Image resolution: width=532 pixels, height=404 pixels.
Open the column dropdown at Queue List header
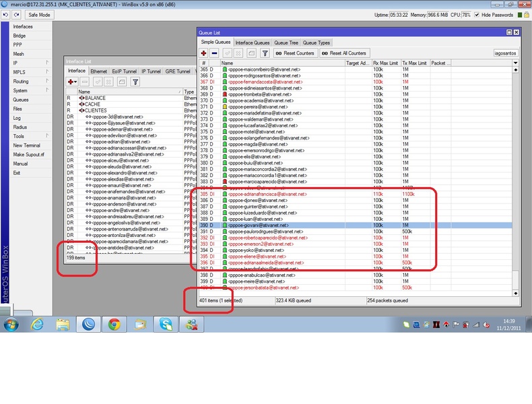point(515,63)
